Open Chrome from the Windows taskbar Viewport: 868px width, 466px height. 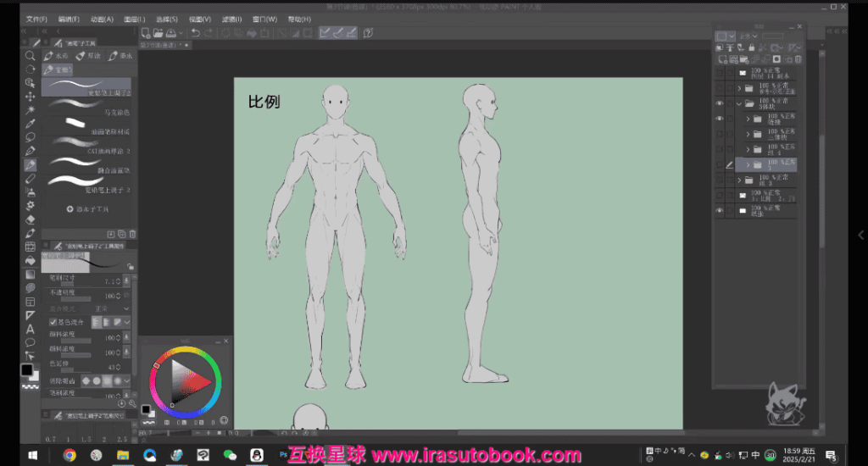(x=70, y=455)
